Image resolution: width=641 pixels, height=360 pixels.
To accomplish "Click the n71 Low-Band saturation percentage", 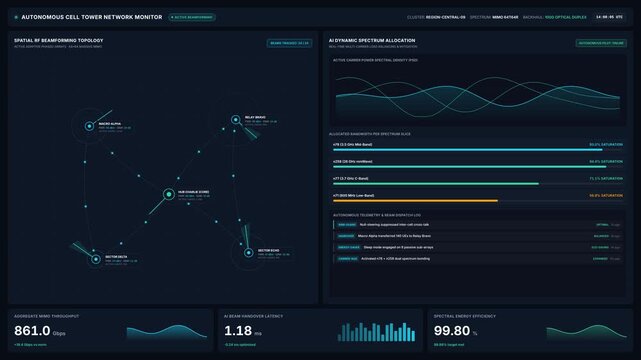I will tap(606, 196).
